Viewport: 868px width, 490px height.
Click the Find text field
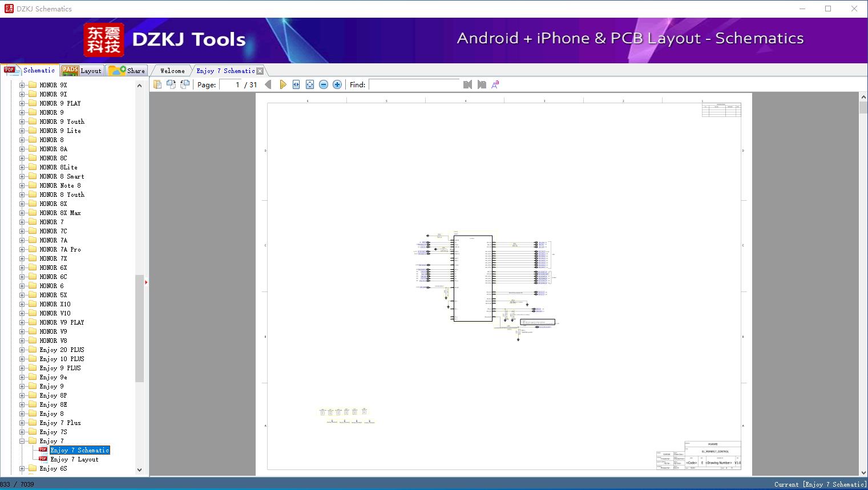(414, 84)
